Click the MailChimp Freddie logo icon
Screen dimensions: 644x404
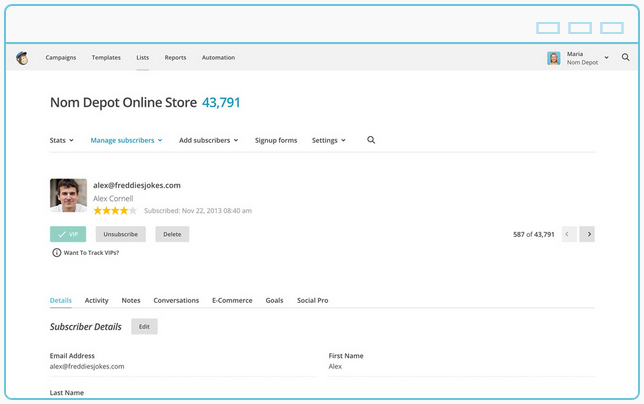pos(22,58)
